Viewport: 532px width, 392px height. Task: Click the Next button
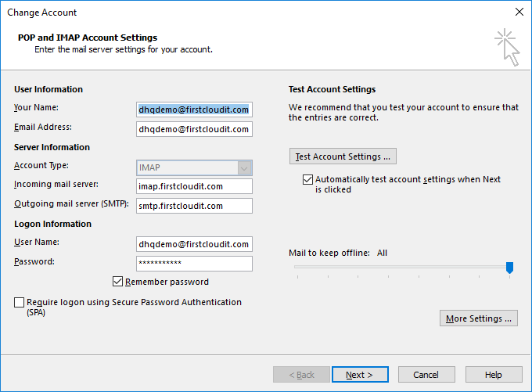[360, 375]
